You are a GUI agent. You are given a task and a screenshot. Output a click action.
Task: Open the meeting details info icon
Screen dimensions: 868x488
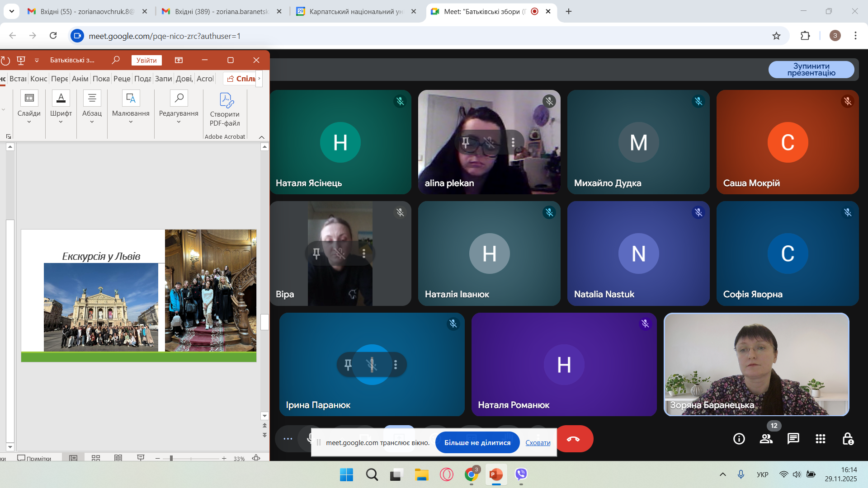click(739, 439)
